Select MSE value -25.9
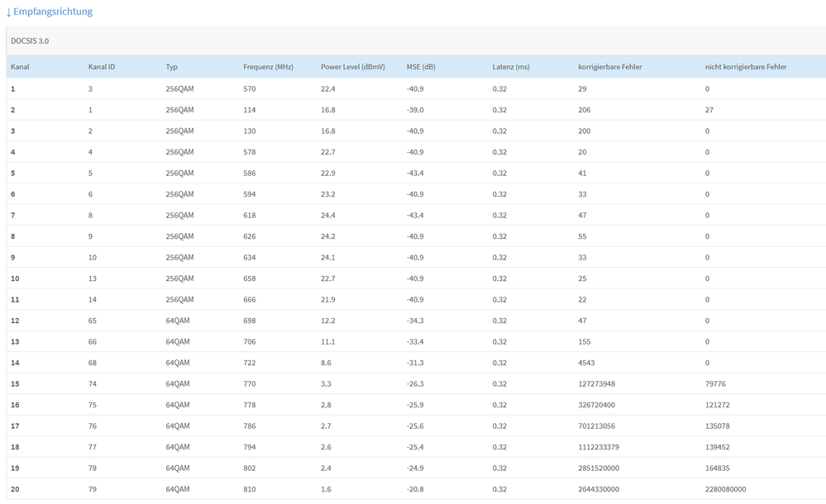 (415, 405)
